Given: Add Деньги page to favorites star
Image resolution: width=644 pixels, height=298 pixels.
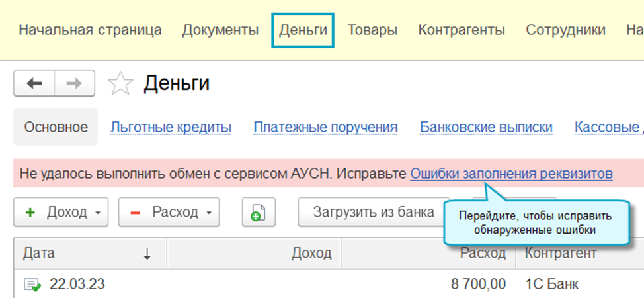Looking at the screenshot, I should (x=120, y=84).
